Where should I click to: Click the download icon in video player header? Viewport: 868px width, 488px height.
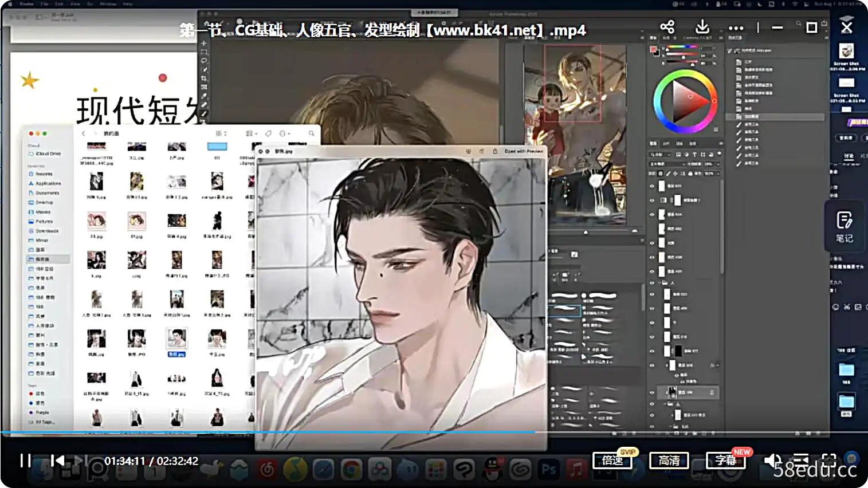coord(702,27)
